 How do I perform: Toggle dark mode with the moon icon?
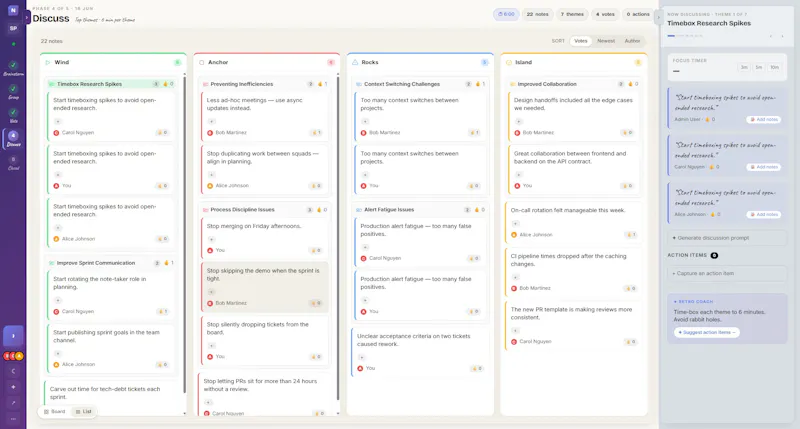[x=13, y=371]
